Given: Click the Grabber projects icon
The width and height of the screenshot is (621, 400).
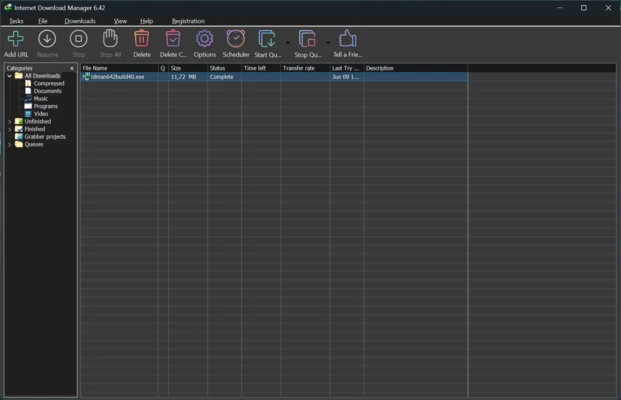Looking at the screenshot, I should 19,137.
